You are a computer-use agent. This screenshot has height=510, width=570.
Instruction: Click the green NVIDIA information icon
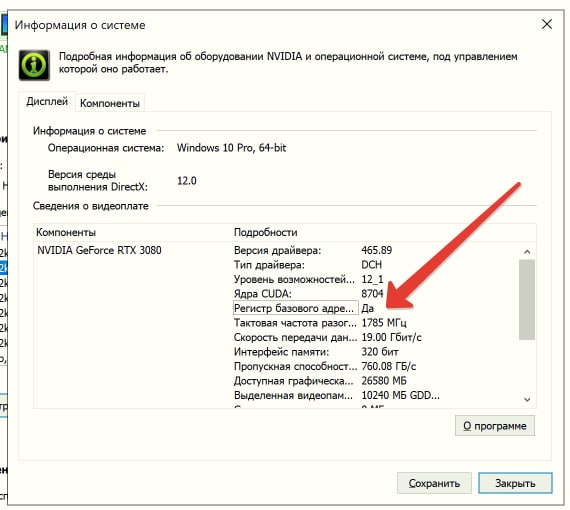point(34,65)
